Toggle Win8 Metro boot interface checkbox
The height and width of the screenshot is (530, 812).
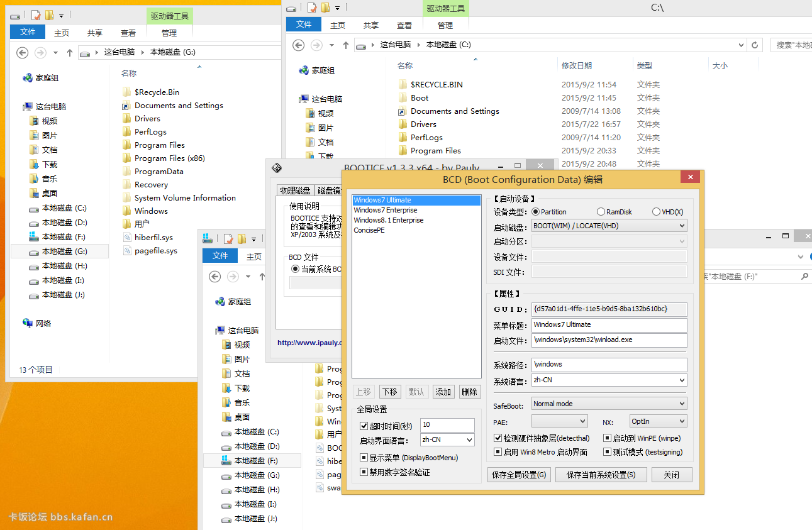click(498, 452)
